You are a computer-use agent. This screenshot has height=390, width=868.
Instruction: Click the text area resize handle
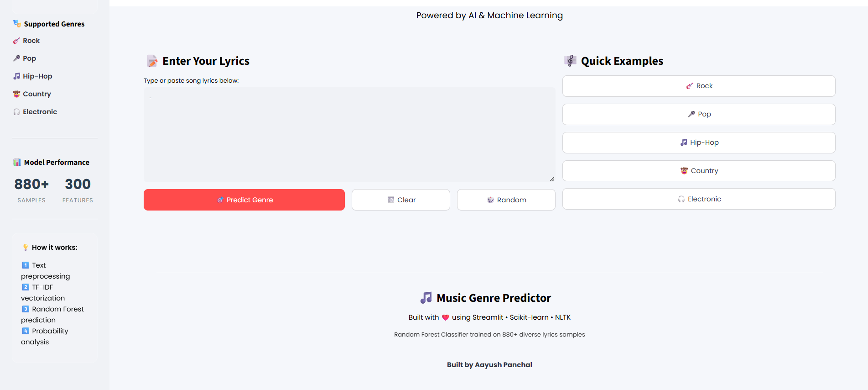click(552, 179)
